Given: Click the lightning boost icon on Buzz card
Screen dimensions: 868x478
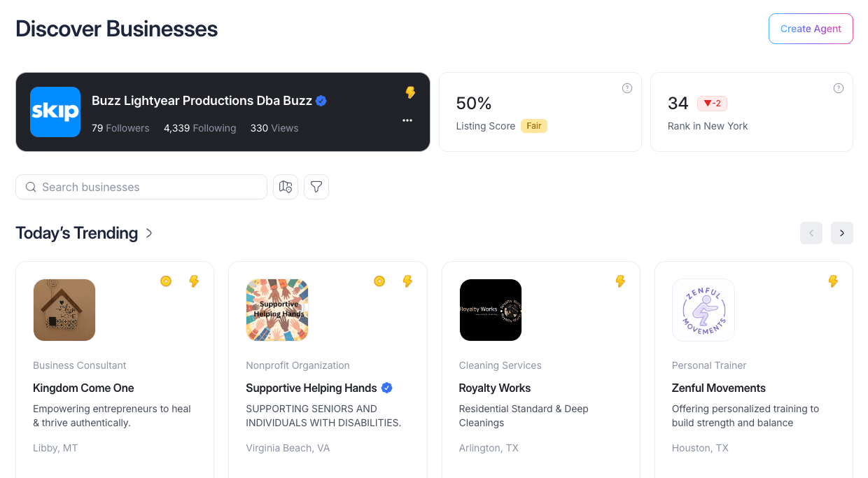Looking at the screenshot, I should click(x=410, y=92).
